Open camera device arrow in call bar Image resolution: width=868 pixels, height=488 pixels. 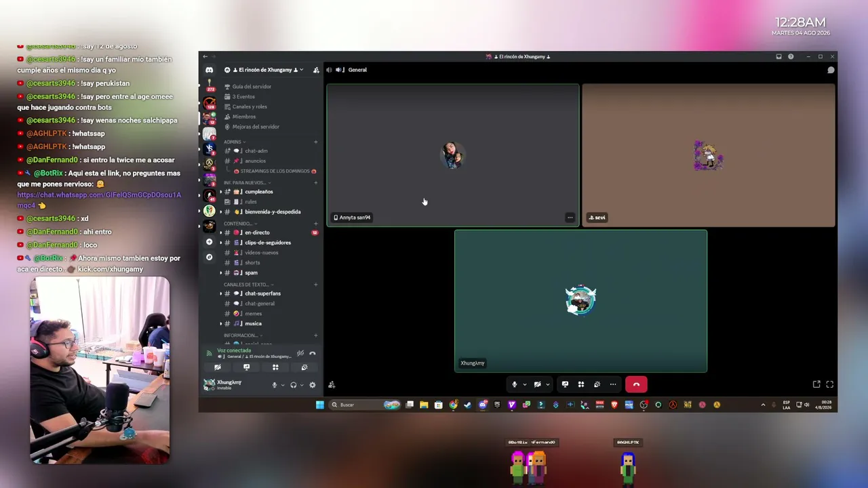point(547,384)
